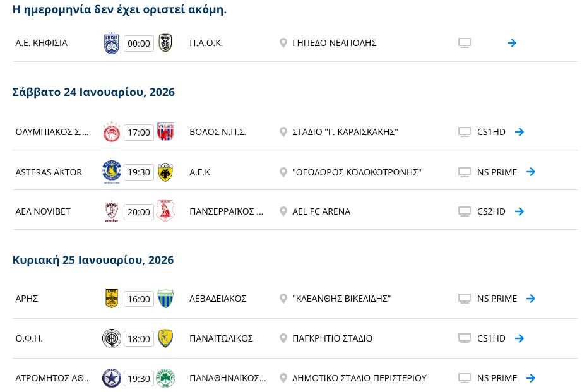
Task: Click the Panathinaikos green shamrock crest
Action: coord(165,378)
